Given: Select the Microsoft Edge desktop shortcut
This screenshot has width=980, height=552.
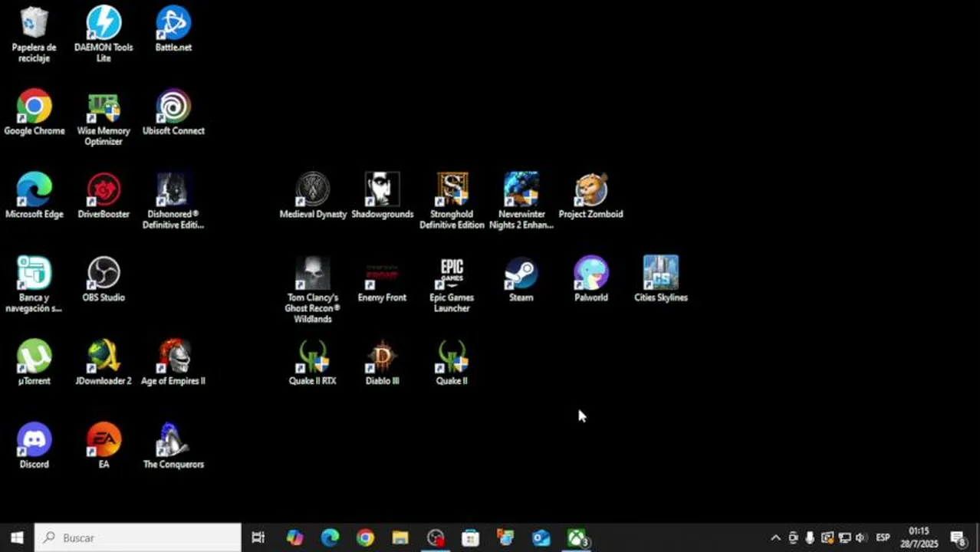Looking at the screenshot, I should (34, 196).
